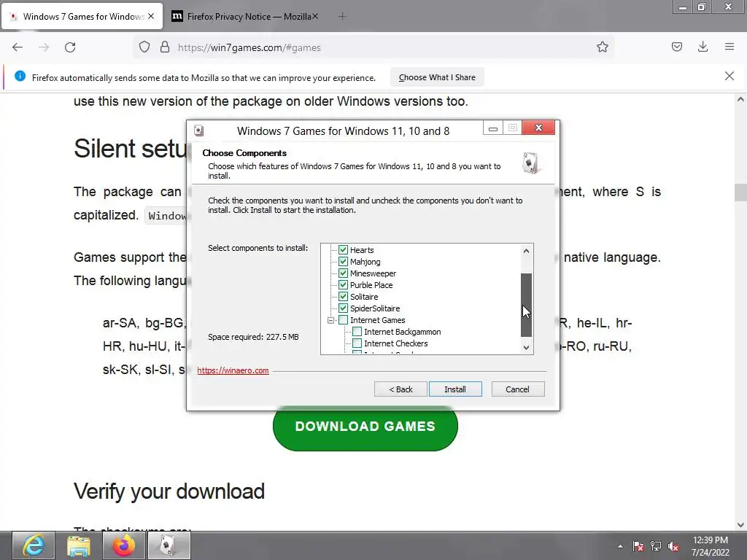Click Choose What I Share button
747x560 pixels.
(x=437, y=77)
